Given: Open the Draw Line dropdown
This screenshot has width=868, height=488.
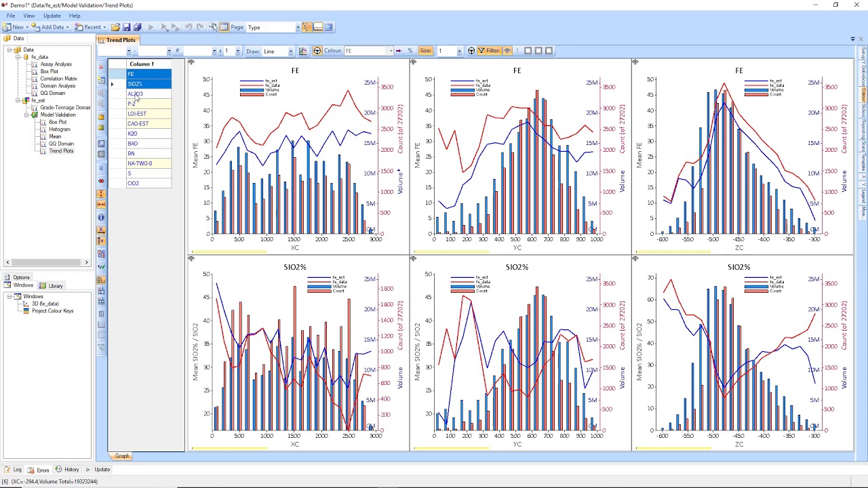Looking at the screenshot, I should pos(290,51).
